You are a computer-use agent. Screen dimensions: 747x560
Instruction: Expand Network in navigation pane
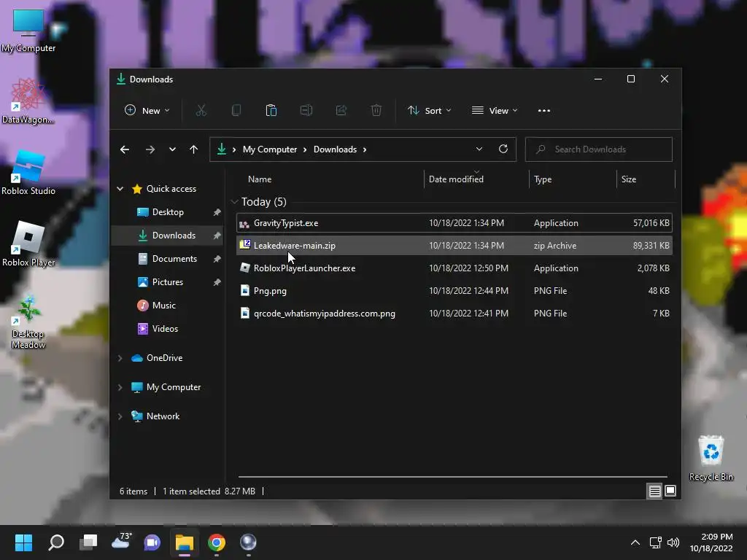pos(120,416)
